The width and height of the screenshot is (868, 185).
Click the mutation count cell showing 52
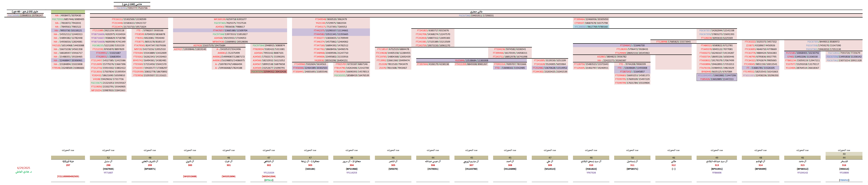(x=108, y=157)
